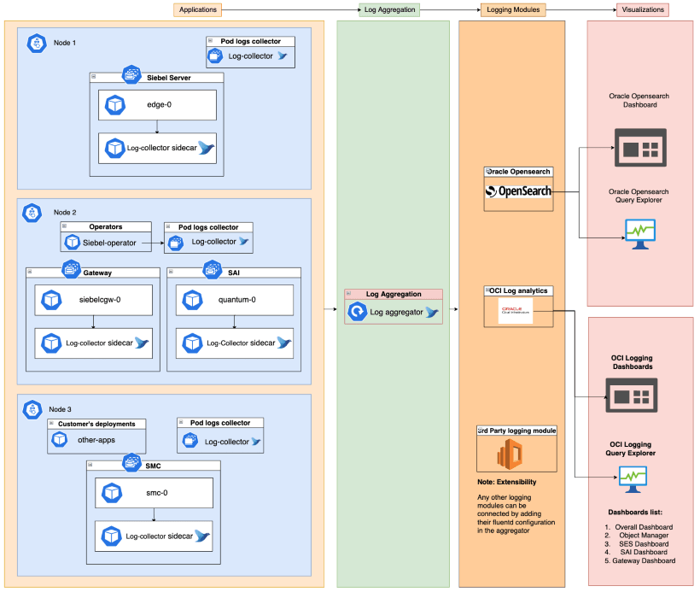Select the Siebel Server deployment icon
Image resolution: width=700 pixels, height=592 pixels.
[x=131, y=74]
